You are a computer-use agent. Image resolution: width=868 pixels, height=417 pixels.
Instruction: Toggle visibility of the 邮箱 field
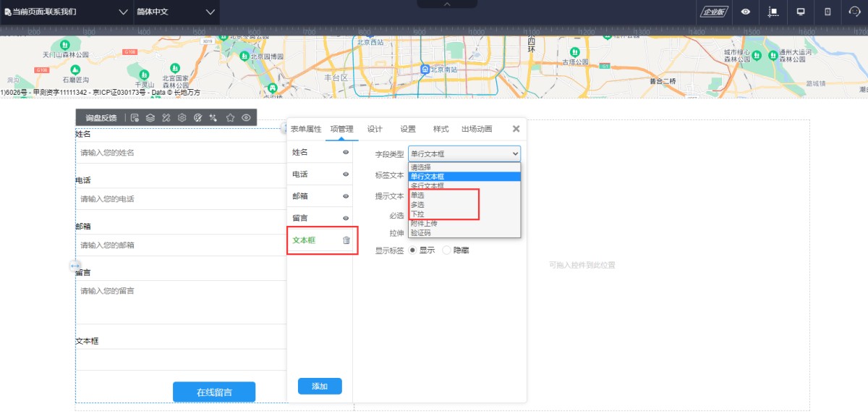[346, 196]
